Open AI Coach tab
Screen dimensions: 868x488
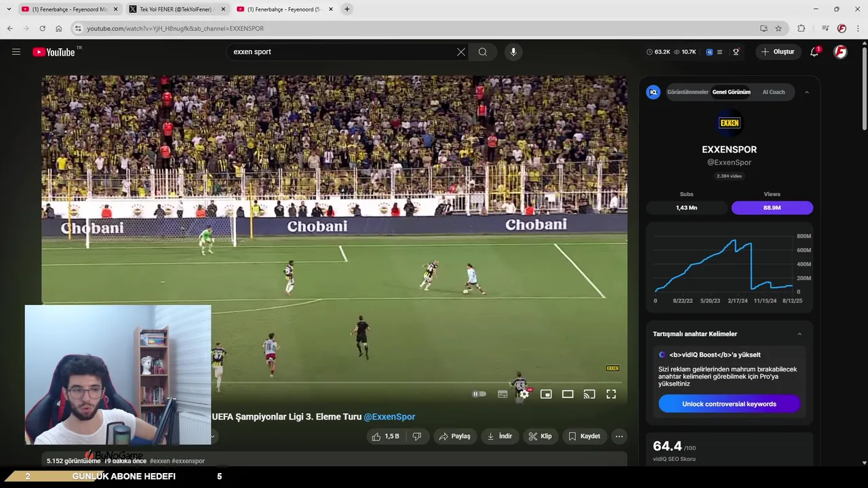774,92
